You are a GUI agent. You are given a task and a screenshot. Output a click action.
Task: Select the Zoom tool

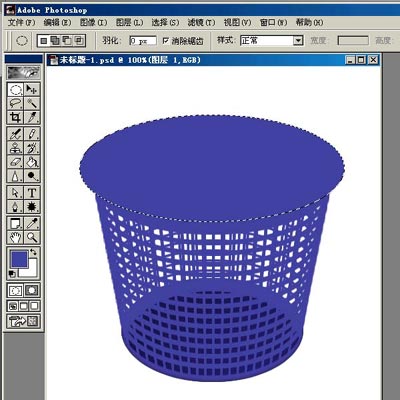[x=32, y=237]
